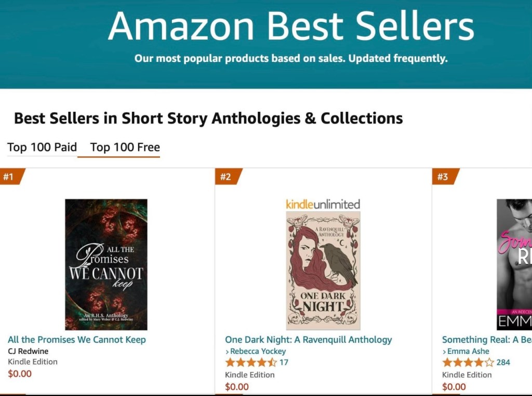Click the #2 rank badge
The image size is (532, 396).
225,177
